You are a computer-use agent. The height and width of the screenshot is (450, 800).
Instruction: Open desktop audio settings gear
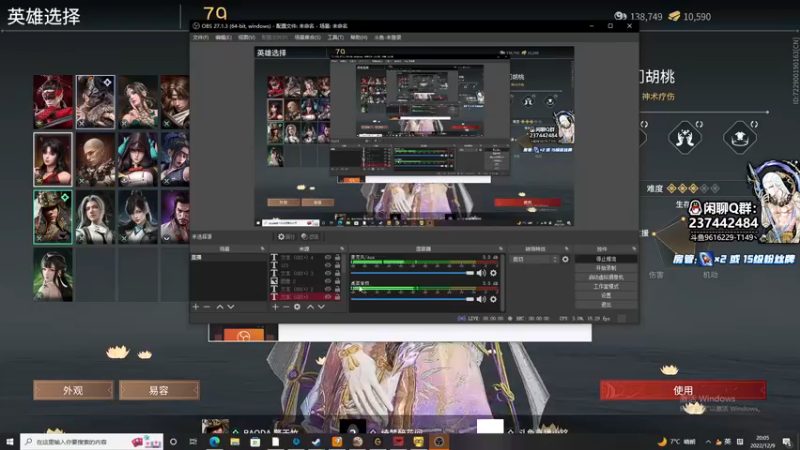[493, 299]
